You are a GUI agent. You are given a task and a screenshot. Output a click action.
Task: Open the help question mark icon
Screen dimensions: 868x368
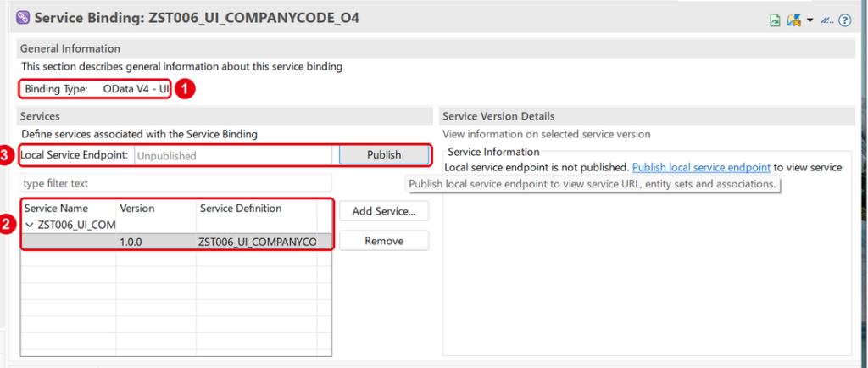click(845, 20)
